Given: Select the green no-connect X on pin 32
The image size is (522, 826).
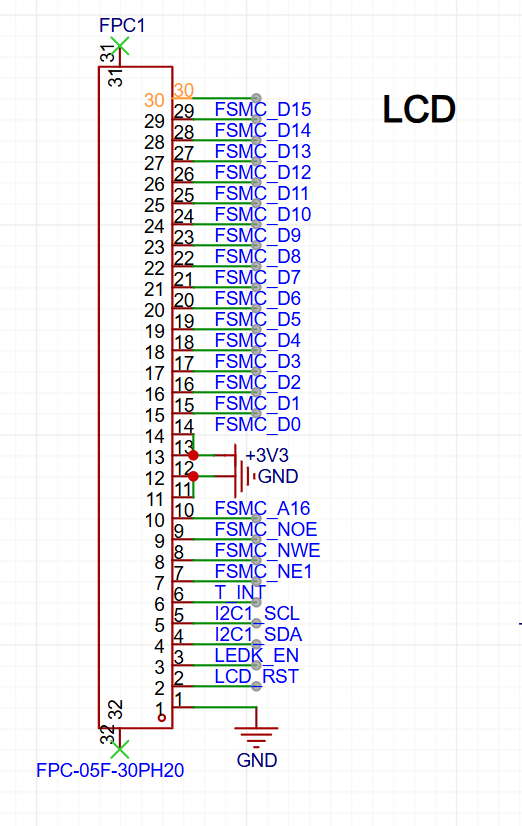Looking at the screenshot, I should tap(120, 749).
